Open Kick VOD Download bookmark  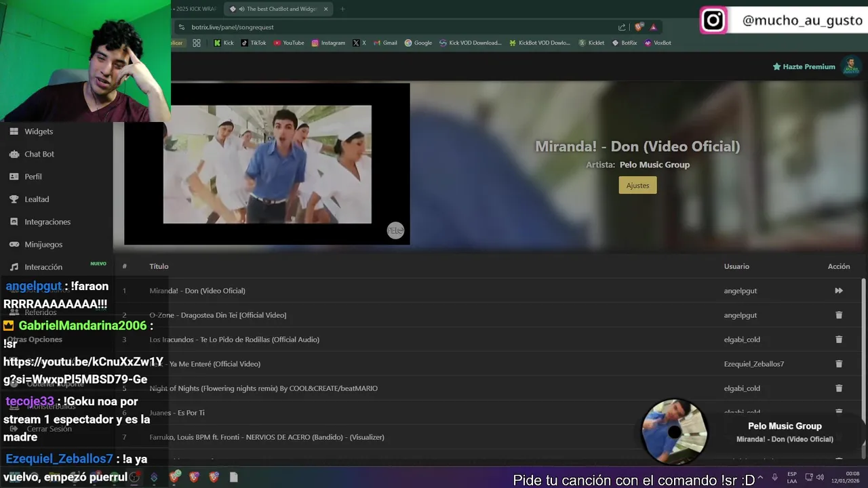pos(471,43)
